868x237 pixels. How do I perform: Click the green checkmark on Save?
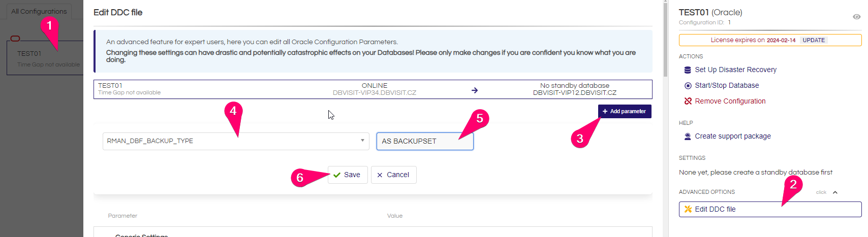point(336,175)
